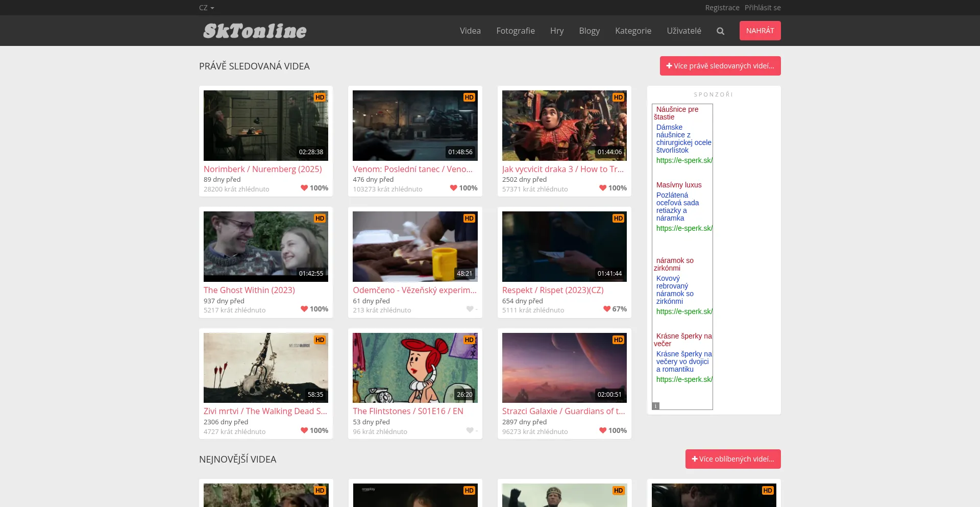The width and height of the screenshot is (980, 507).
Task: Click the NAHRÁT upload button
Action: point(760,31)
